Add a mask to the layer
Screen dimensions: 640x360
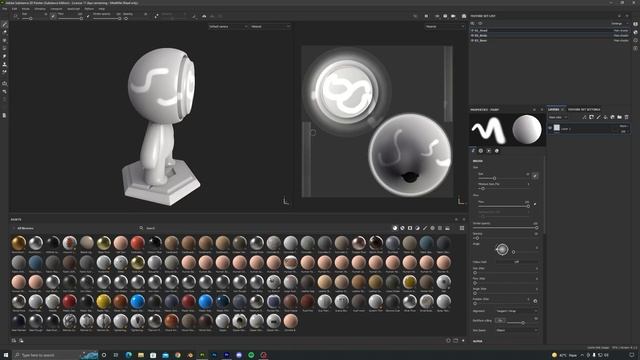point(591,117)
